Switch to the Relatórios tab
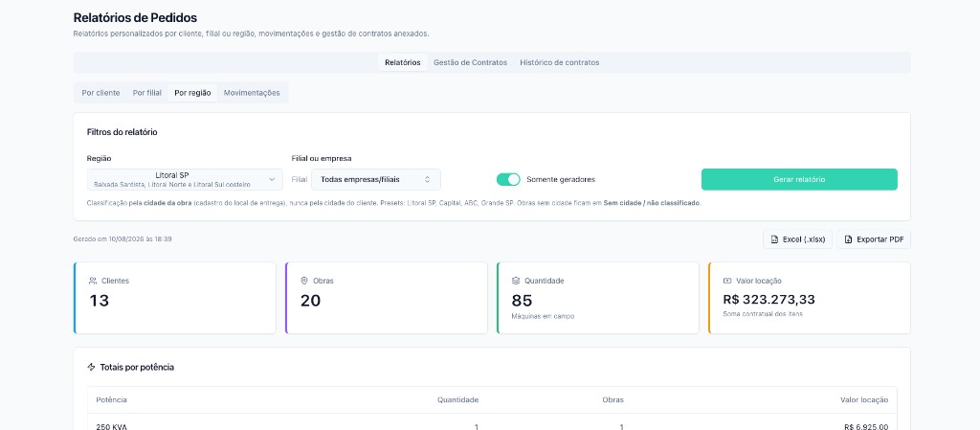The image size is (980, 430). click(403, 62)
